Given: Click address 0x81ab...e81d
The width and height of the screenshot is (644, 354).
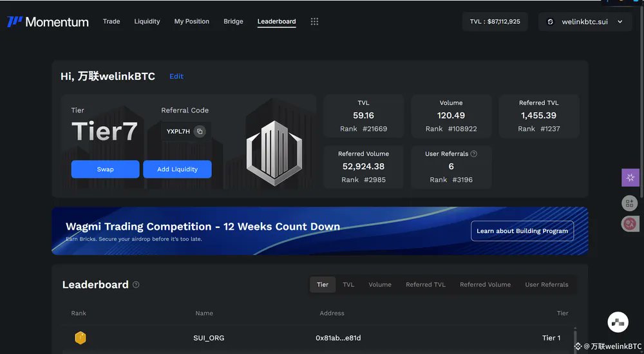Looking at the screenshot, I should [x=338, y=338].
